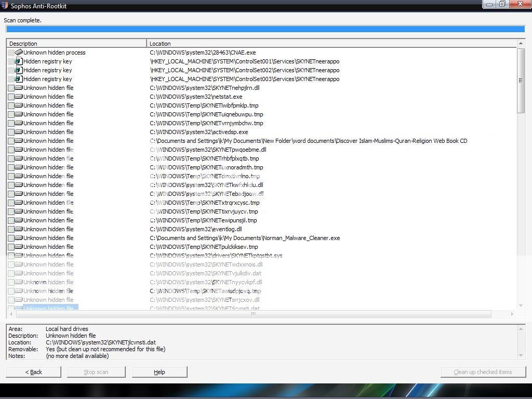The height and width of the screenshot is (399, 532).
Task: Click 'Local hard drives' area value
Action: 67,329
